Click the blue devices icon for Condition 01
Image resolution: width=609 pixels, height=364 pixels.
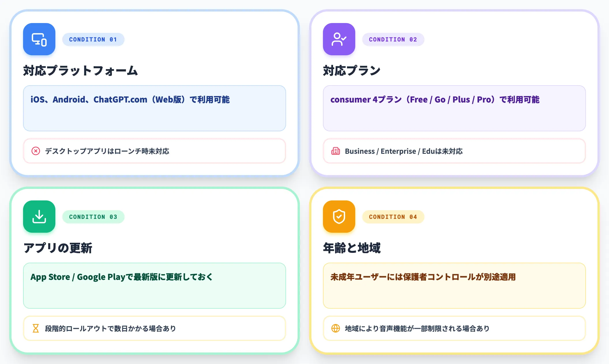click(x=39, y=39)
